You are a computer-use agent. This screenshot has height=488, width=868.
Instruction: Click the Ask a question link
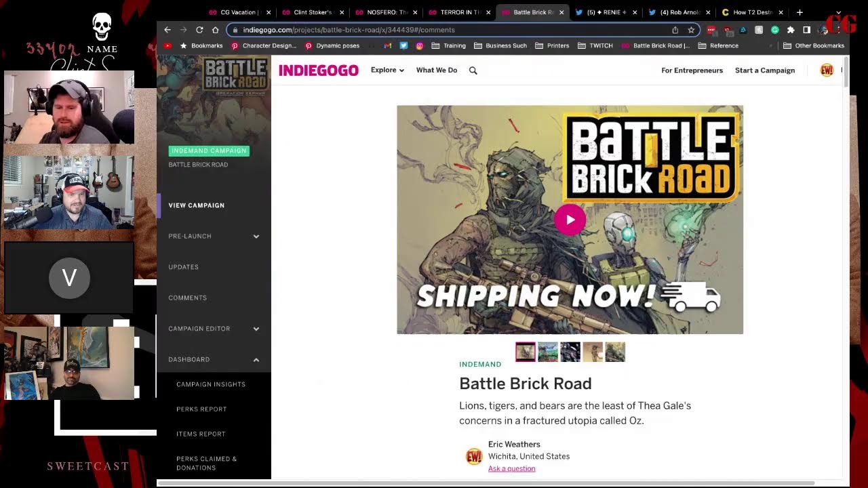tap(511, 468)
